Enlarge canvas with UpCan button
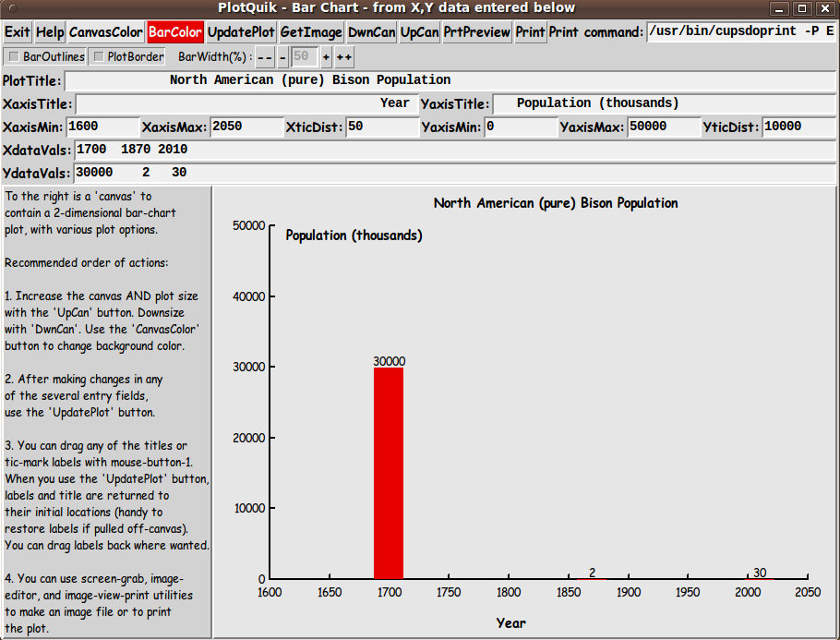Screen dimensions: 840x640 pyautogui.click(x=419, y=32)
